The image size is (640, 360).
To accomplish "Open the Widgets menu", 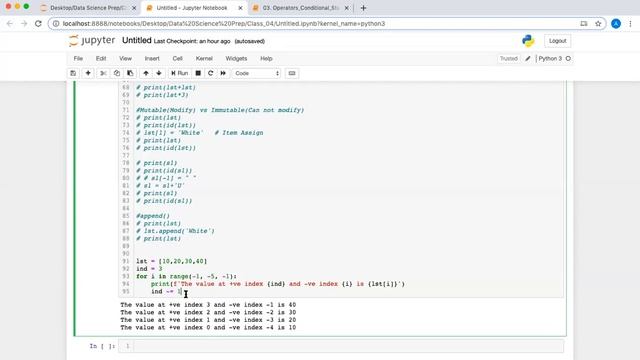I will pos(236,58).
